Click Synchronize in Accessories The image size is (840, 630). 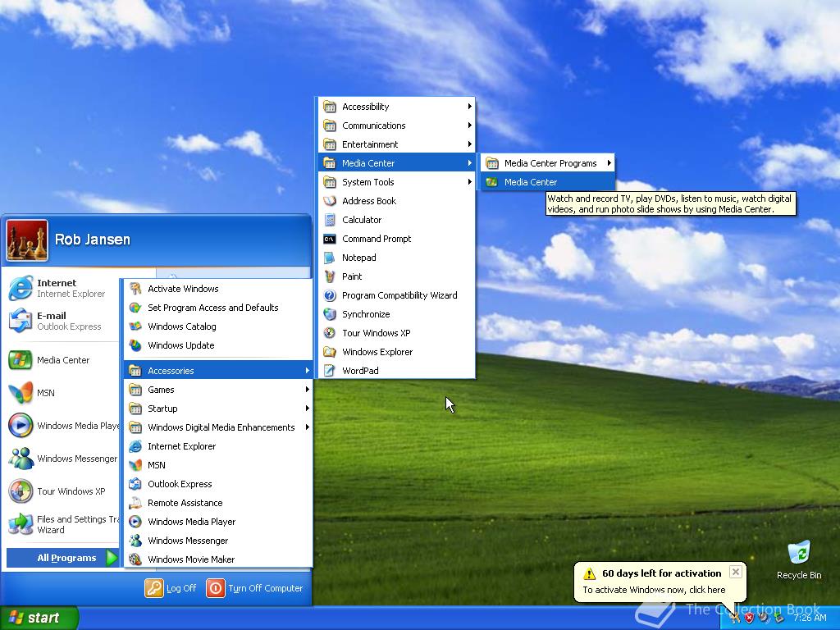[396, 314]
